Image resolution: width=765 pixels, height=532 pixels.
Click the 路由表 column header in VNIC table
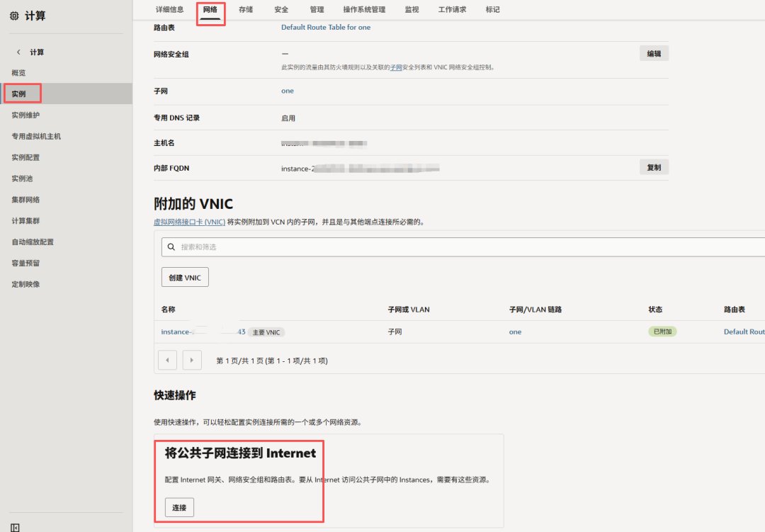(x=735, y=310)
